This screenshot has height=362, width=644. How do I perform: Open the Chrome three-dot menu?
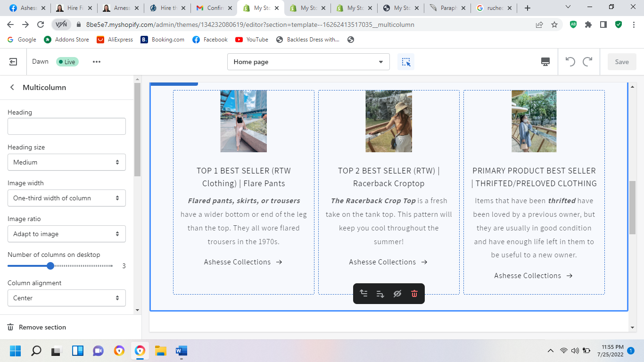634,25
